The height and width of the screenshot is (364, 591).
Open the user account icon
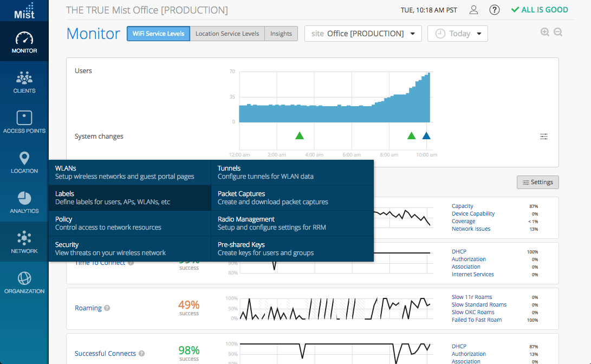(474, 10)
